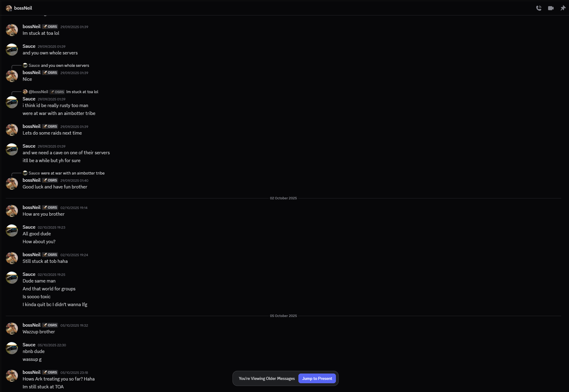
Task: Open Sauce's avatar beside 'and you own whole servers'
Action: [12, 50]
